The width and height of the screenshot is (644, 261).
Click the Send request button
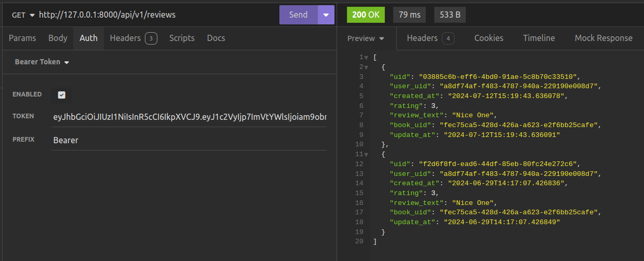coord(298,15)
